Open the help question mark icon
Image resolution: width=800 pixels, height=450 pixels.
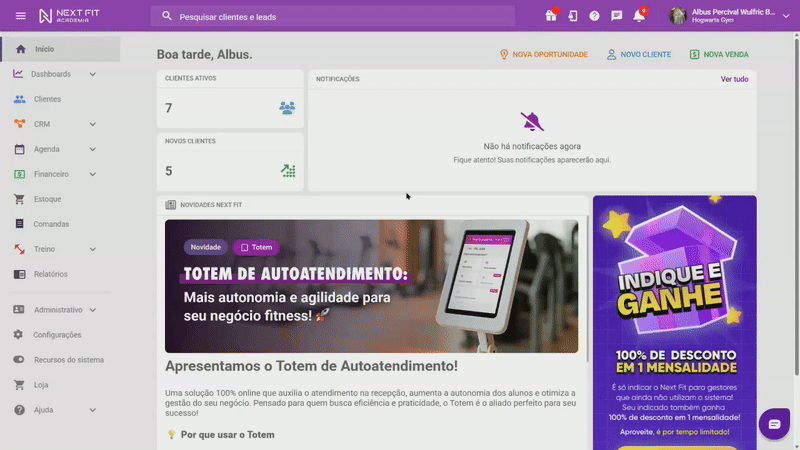tap(594, 16)
